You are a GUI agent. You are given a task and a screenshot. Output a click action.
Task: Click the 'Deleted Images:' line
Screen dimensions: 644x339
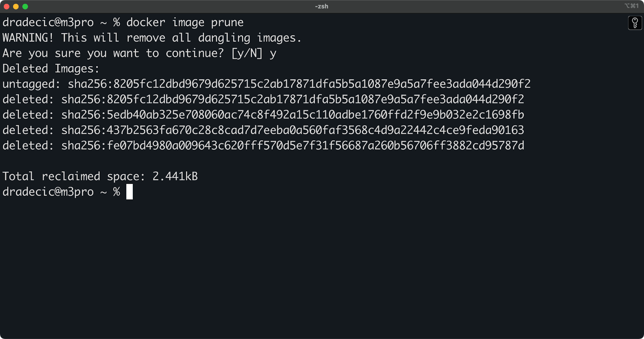tap(51, 69)
